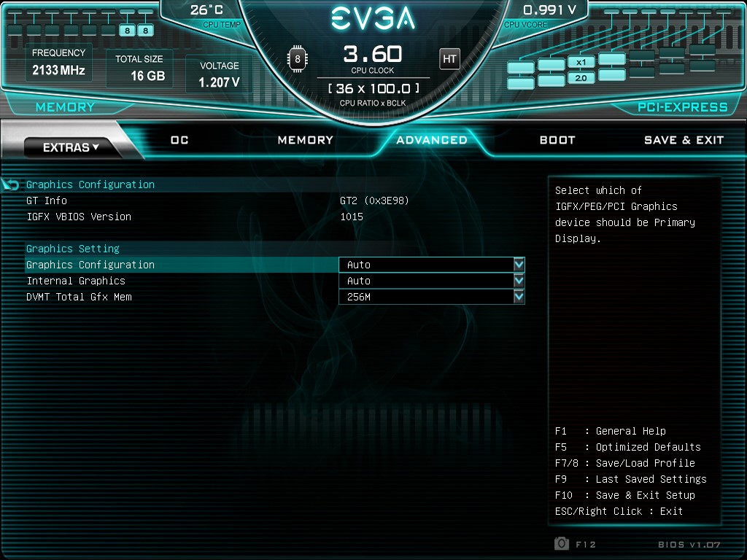Switch to the MEMORY tab

pos(306,140)
